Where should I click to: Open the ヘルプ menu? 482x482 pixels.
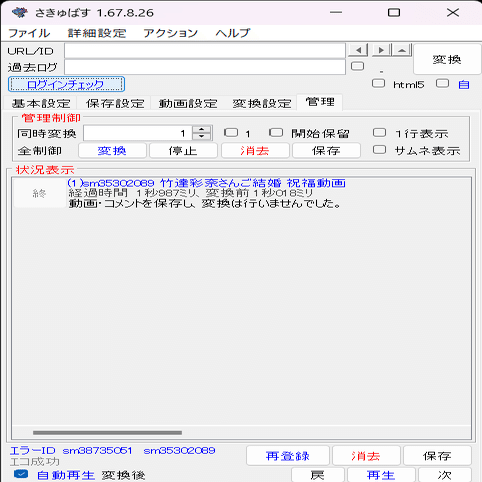(x=233, y=33)
